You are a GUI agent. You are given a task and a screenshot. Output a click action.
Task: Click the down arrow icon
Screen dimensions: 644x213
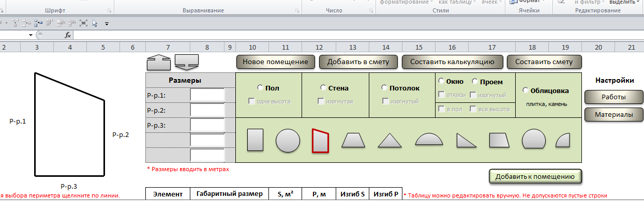point(187,62)
